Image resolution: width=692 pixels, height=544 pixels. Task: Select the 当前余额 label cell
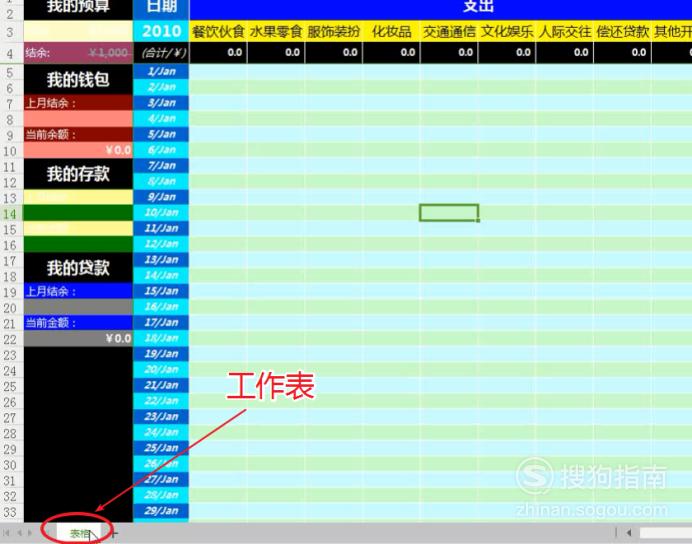click(x=78, y=135)
